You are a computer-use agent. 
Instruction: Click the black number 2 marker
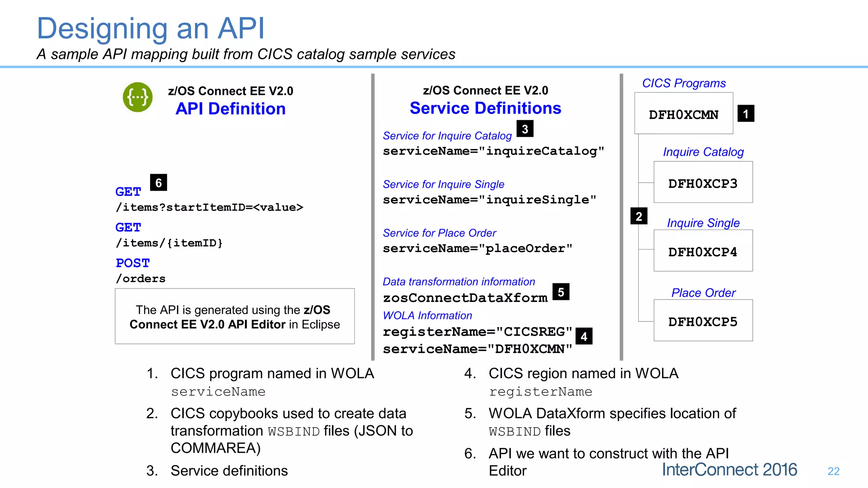(639, 216)
